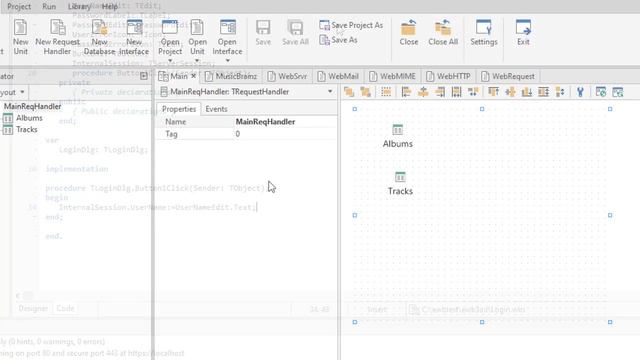
Task: Click the Send to Back toolbar icon
Action: pos(366,92)
